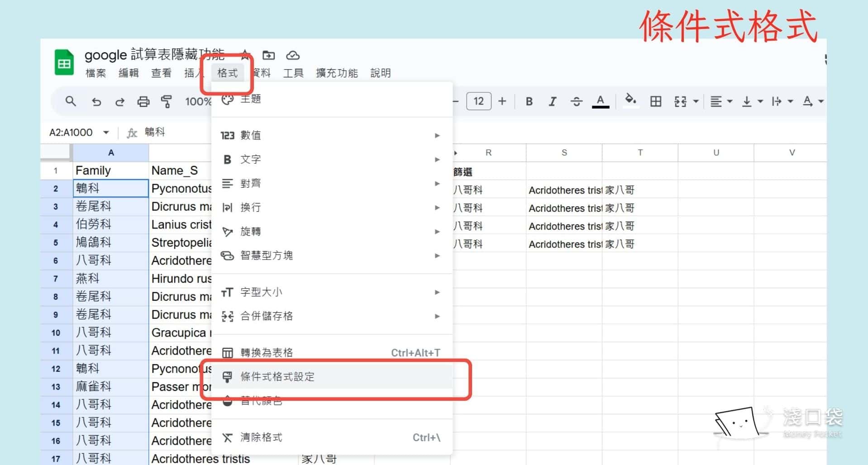868x465 pixels.
Task: Activate the paint format tool
Action: coord(167,101)
